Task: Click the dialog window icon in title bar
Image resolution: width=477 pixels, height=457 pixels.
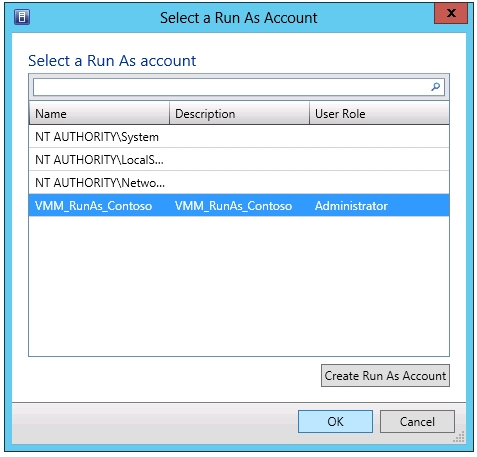Action: [x=22, y=17]
